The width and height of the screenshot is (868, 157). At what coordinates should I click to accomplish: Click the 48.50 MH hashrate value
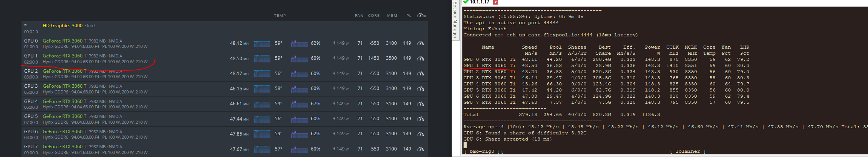click(239, 58)
